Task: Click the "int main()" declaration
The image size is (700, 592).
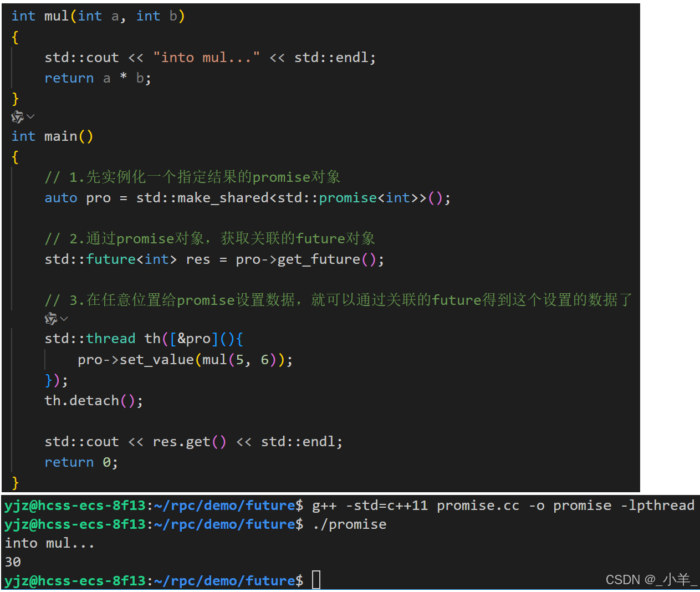Action: tap(52, 136)
